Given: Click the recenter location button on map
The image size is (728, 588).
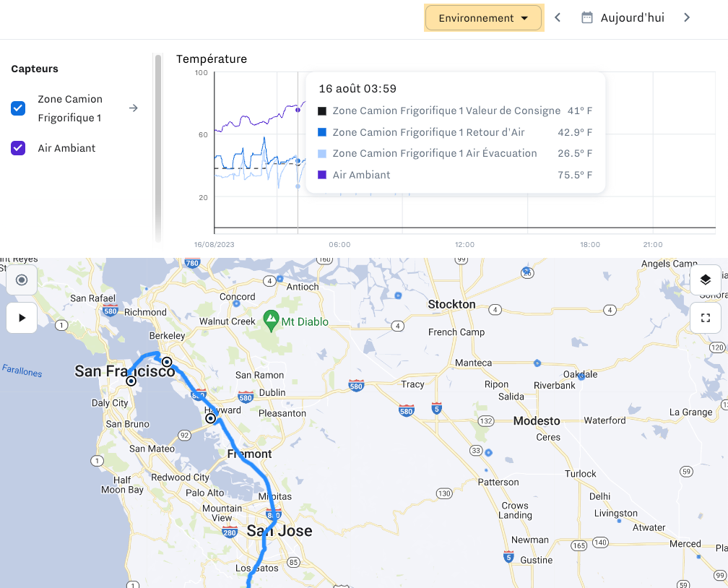Looking at the screenshot, I should click(22, 280).
